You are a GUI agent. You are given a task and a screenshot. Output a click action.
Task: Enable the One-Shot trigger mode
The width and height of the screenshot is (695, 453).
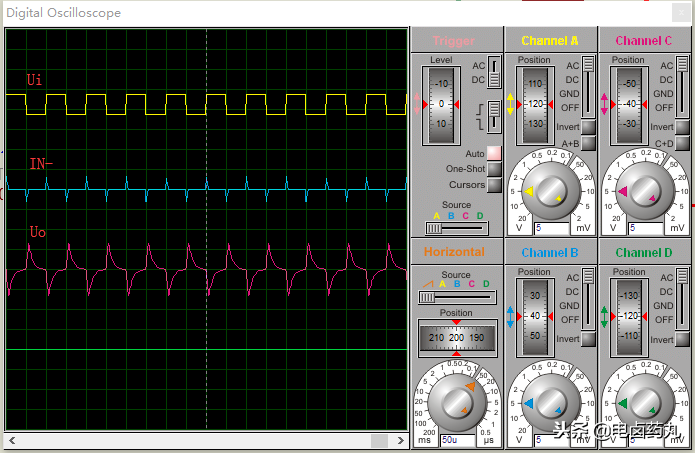[494, 169]
